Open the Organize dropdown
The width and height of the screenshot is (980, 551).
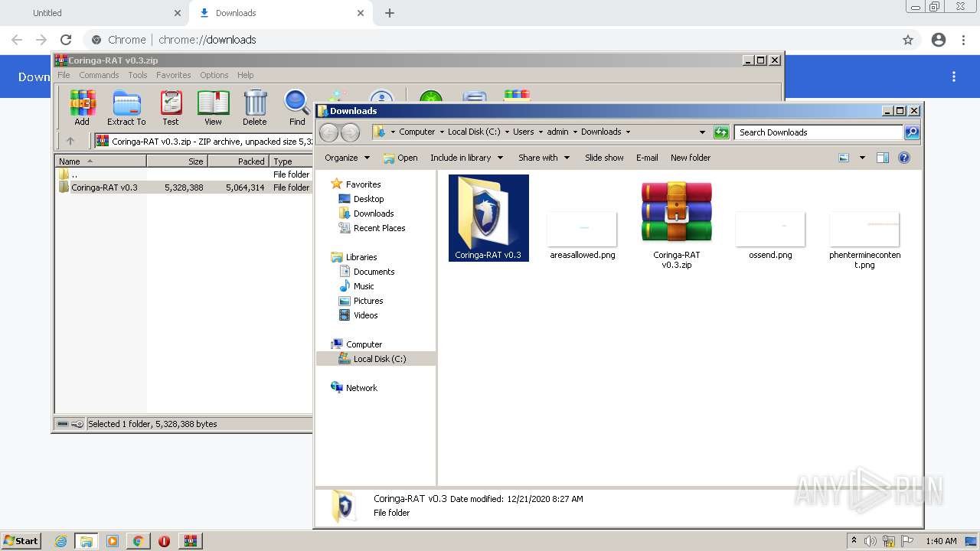pos(347,158)
